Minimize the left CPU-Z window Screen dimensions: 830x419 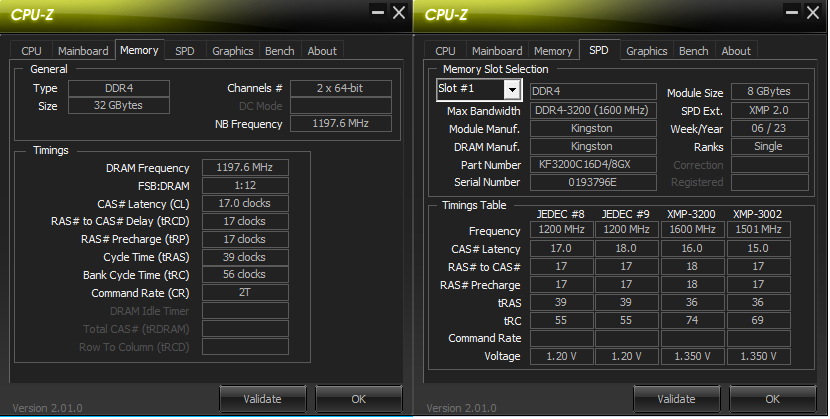pyautogui.click(x=378, y=12)
